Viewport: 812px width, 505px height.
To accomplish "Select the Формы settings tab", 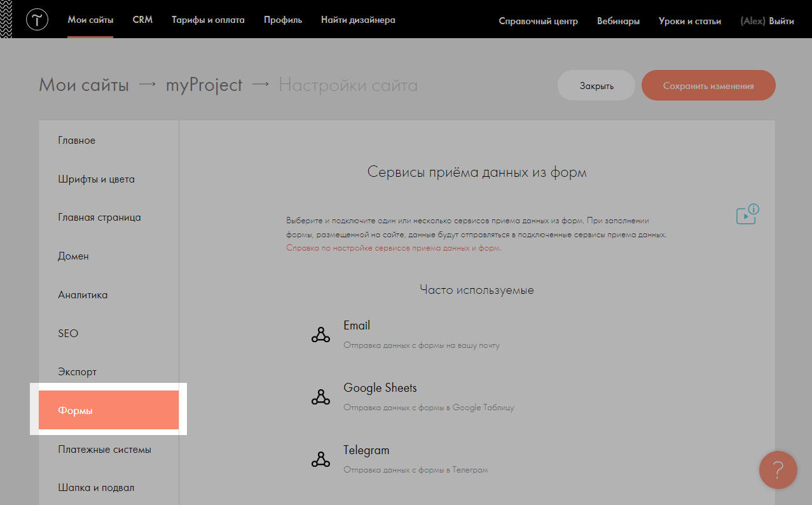I will (x=108, y=411).
